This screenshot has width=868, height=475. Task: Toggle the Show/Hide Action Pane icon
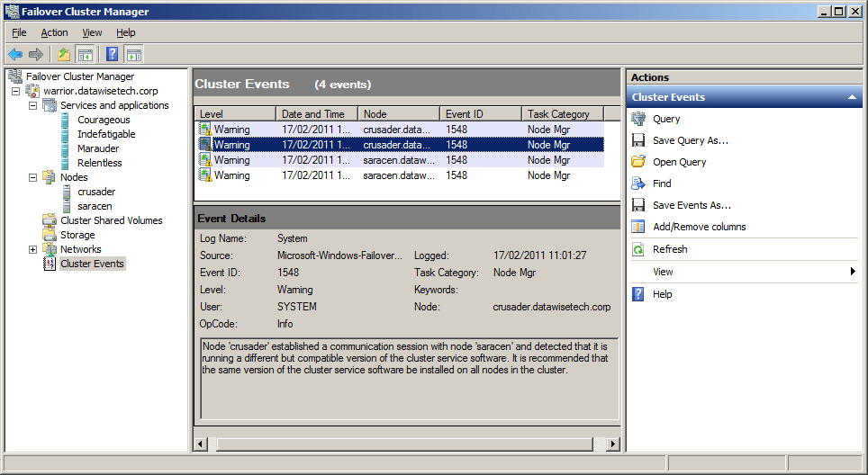(134, 54)
